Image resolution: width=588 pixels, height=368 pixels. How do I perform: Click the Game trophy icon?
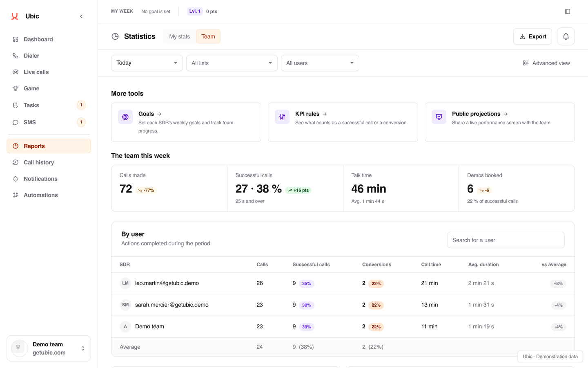coord(16,88)
